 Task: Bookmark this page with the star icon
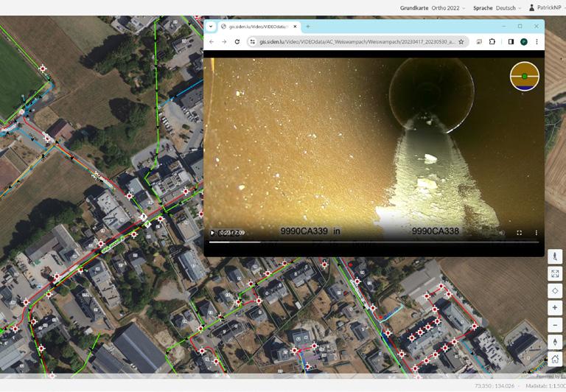(461, 42)
